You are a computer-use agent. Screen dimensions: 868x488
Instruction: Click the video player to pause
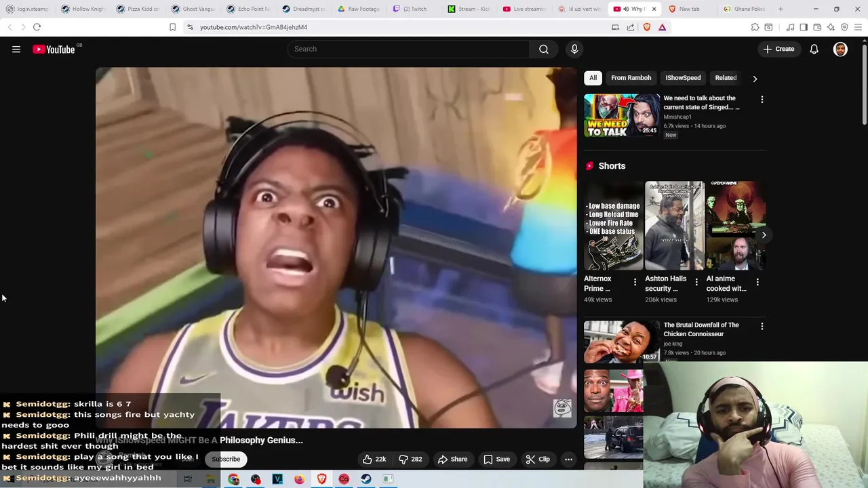coord(336,247)
